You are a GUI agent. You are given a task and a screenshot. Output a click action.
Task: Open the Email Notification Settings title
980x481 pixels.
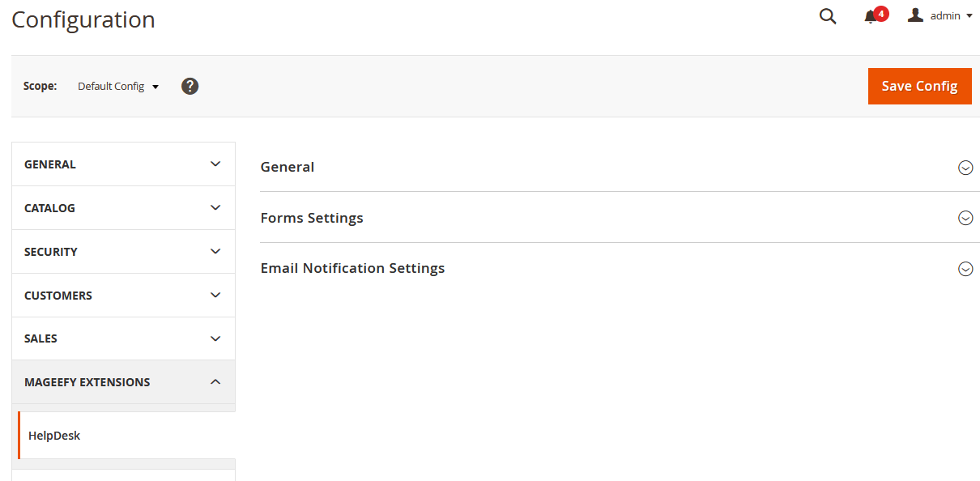(x=352, y=268)
